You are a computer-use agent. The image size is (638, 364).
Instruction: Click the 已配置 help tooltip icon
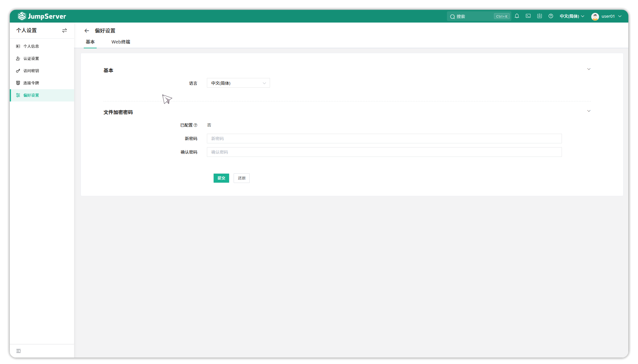click(195, 125)
